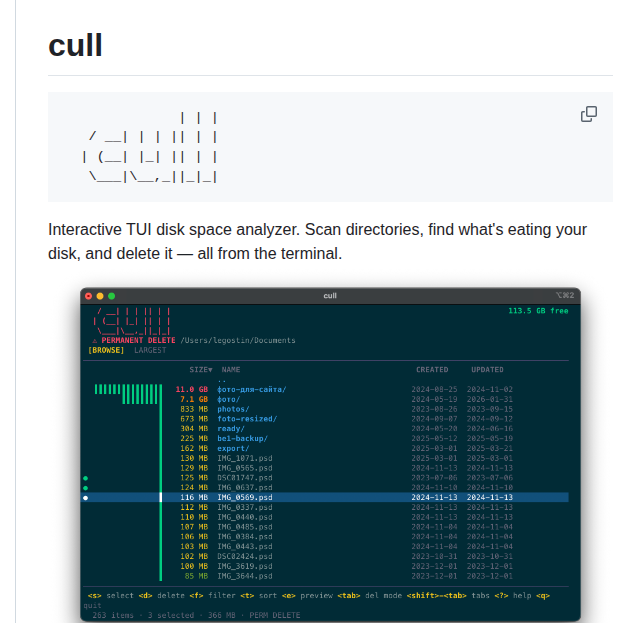Copy the ASCII art code block

[589, 114]
